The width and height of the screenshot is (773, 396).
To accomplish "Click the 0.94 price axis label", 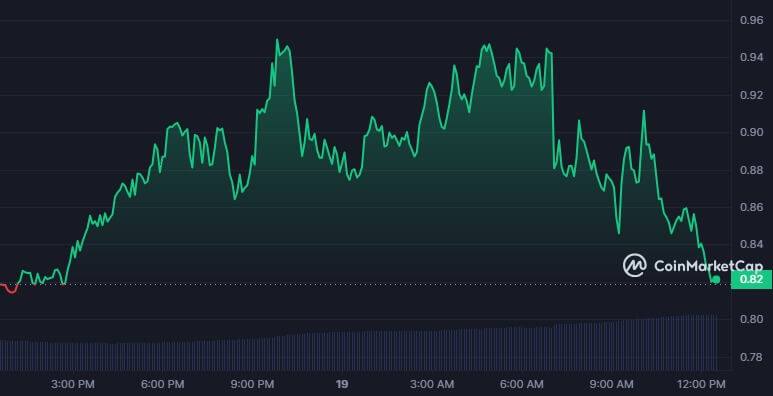I will 752,58.
